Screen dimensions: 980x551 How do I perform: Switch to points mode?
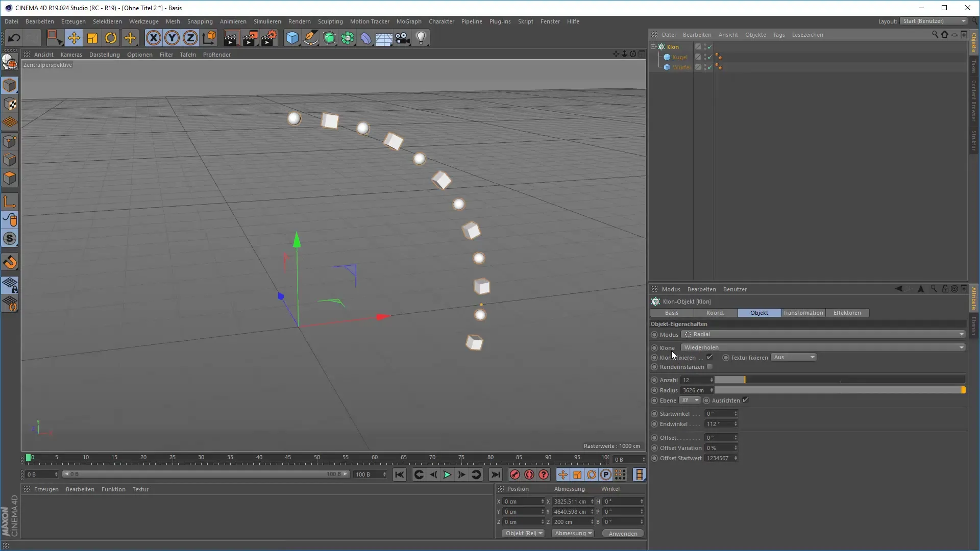tap(10, 141)
